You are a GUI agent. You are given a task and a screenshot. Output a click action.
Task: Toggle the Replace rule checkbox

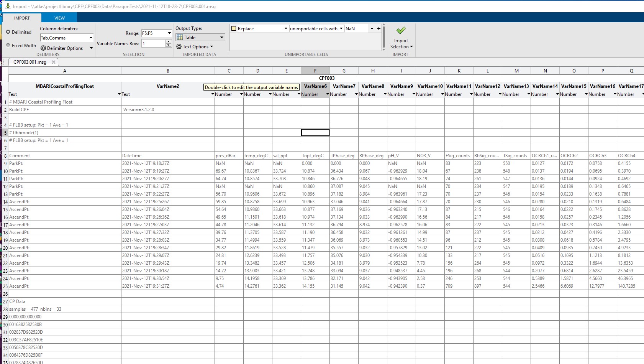(234, 28)
